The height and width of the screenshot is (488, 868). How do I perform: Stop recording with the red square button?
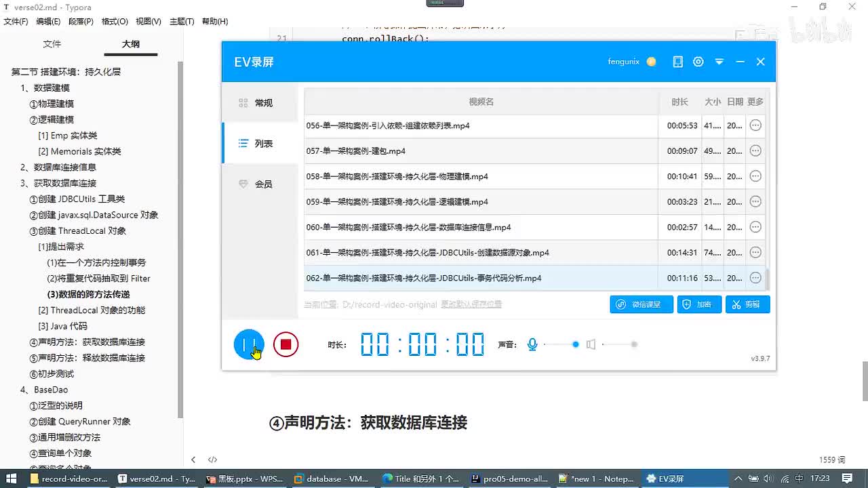(x=285, y=344)
